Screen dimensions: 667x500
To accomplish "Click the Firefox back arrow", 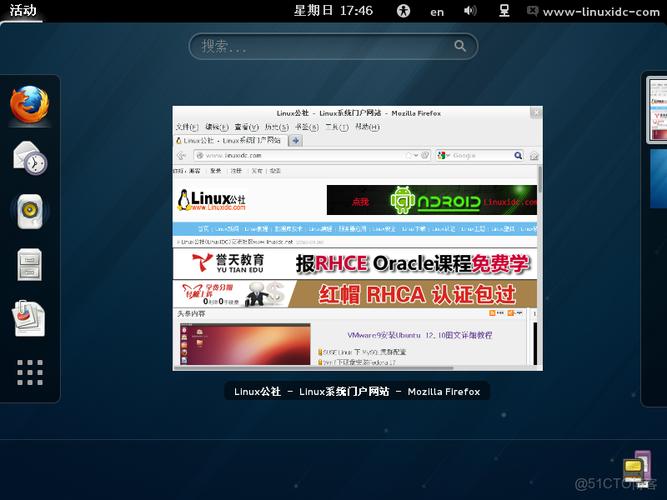I will (182, 156).
